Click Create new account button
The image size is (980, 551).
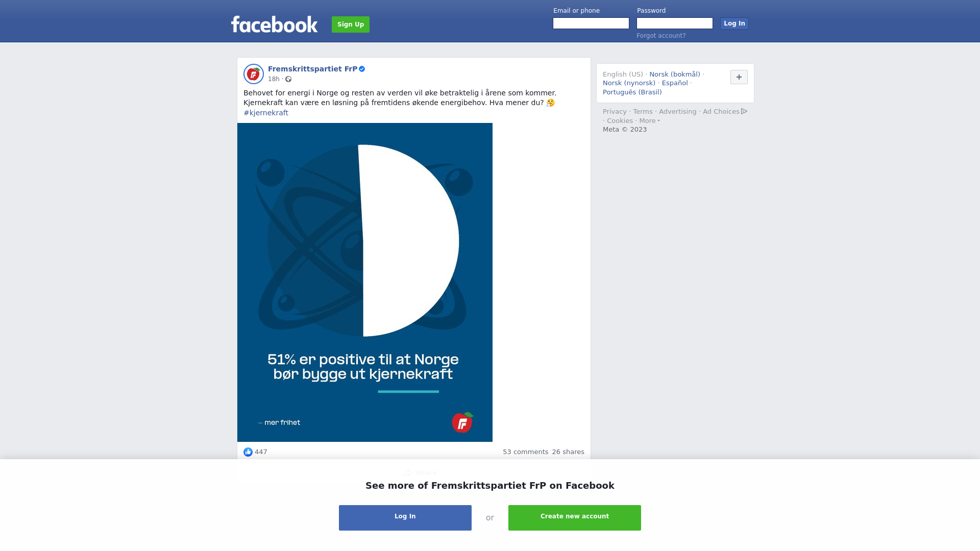tap(575, 518)
